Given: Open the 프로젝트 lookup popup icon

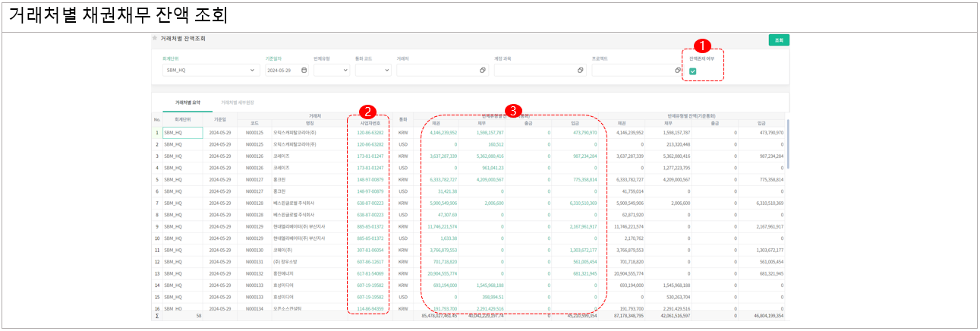Looking at the screenshot, I should [678, 70].
